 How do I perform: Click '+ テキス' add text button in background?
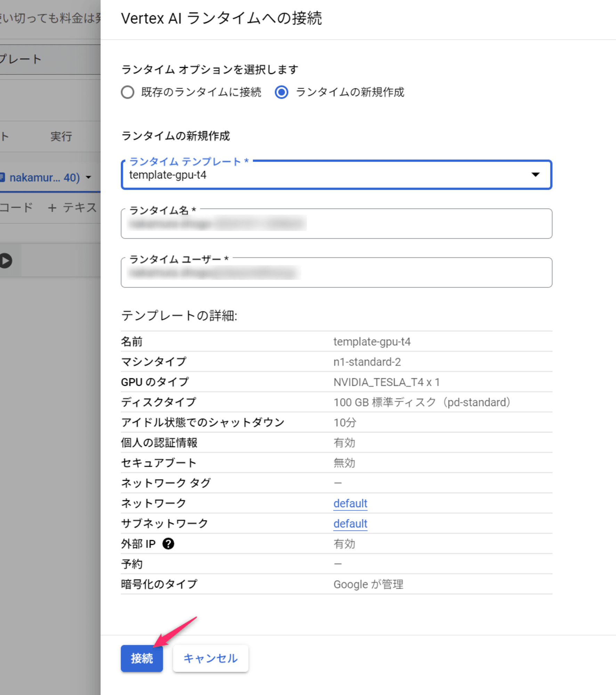73,207
